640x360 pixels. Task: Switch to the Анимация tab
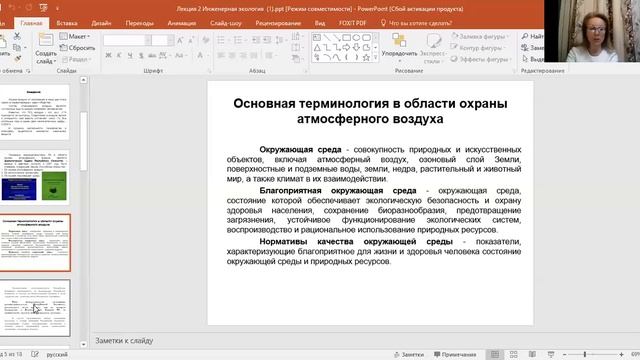click(x=182, y=23)
